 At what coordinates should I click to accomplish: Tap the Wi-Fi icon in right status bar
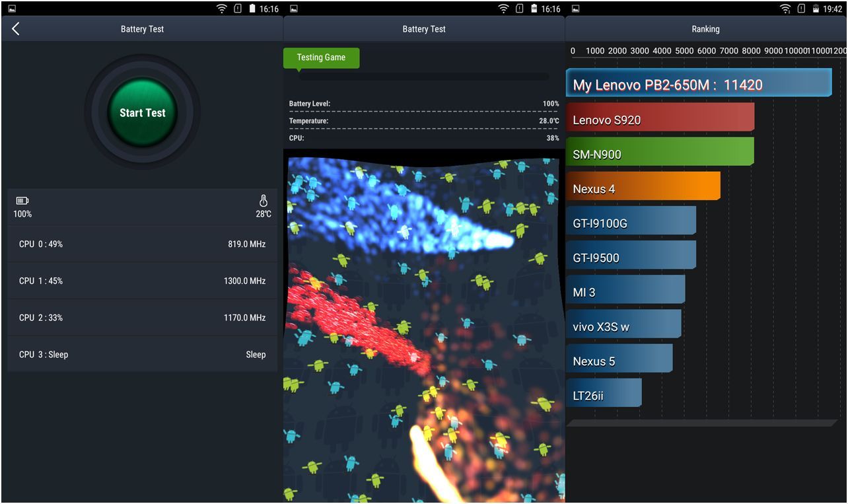[x=785, y=9]
